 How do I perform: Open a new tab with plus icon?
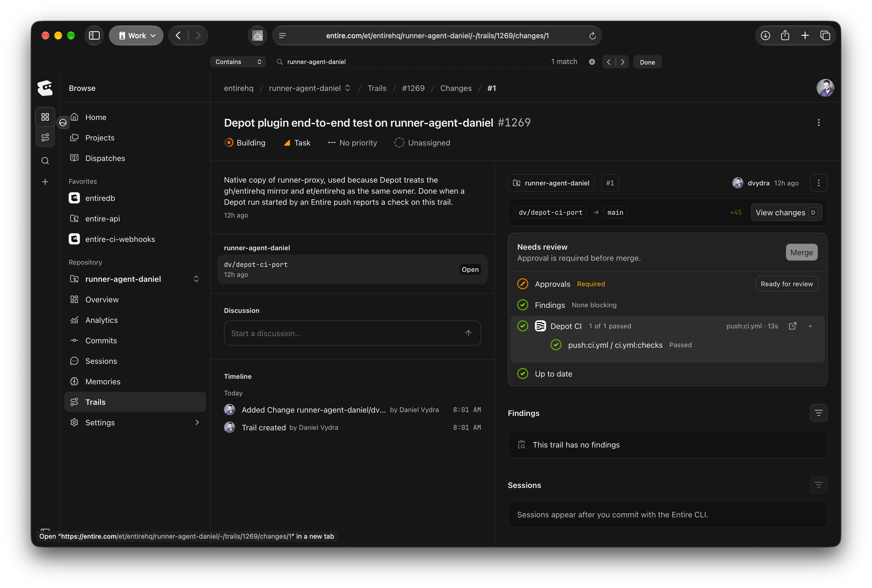coord(805,36)
